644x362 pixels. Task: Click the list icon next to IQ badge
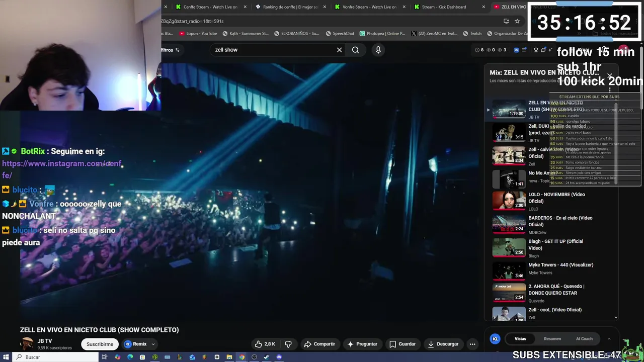524,50
